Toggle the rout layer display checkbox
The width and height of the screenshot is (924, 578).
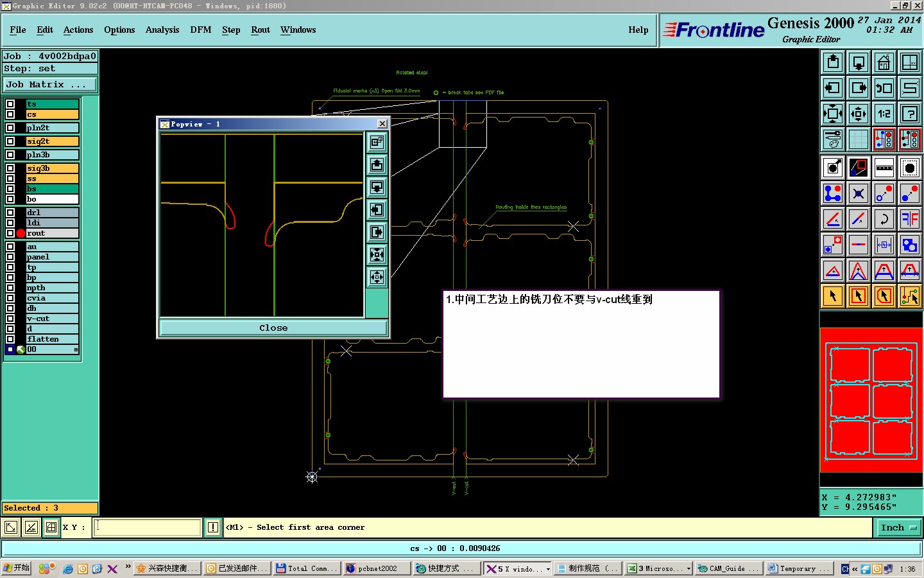click(x=10, y=233)
